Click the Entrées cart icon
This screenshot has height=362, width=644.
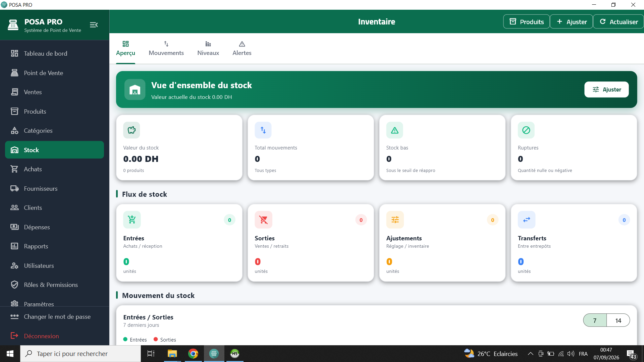point(132,220)
